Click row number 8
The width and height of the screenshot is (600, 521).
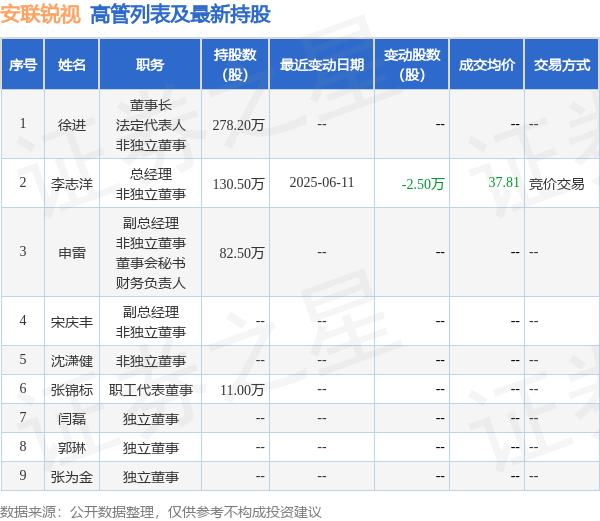[x=23, y=446]
